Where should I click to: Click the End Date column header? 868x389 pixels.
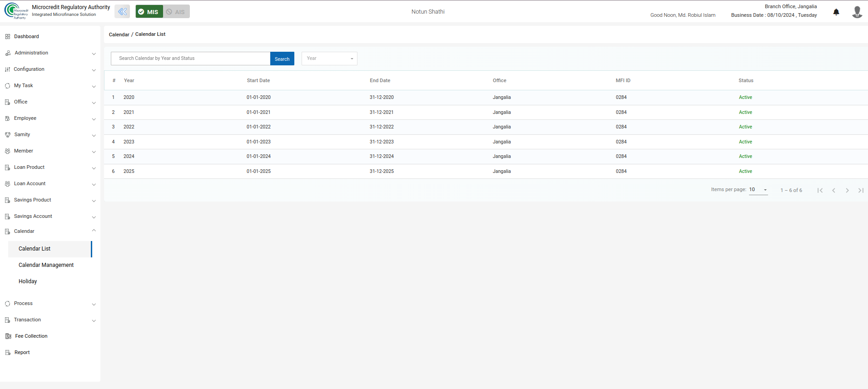point(380,80)
